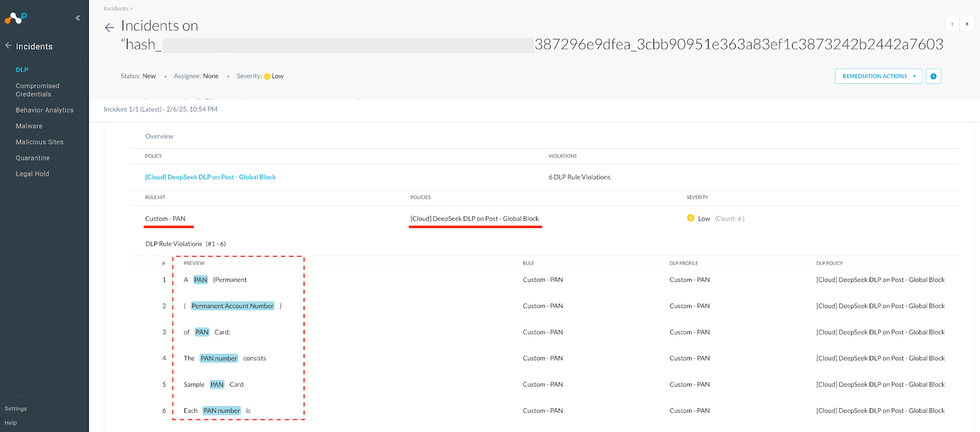Open Settings in sidebar
This screenshot has height=432, width=980.
click(16, 409)
